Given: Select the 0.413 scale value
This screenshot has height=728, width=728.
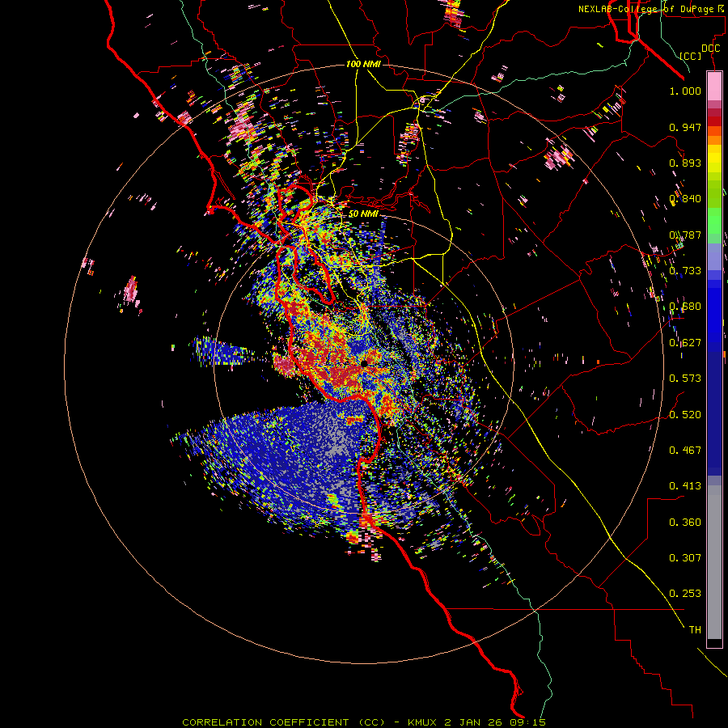Looking at the screenshot, I should (685, 486).
